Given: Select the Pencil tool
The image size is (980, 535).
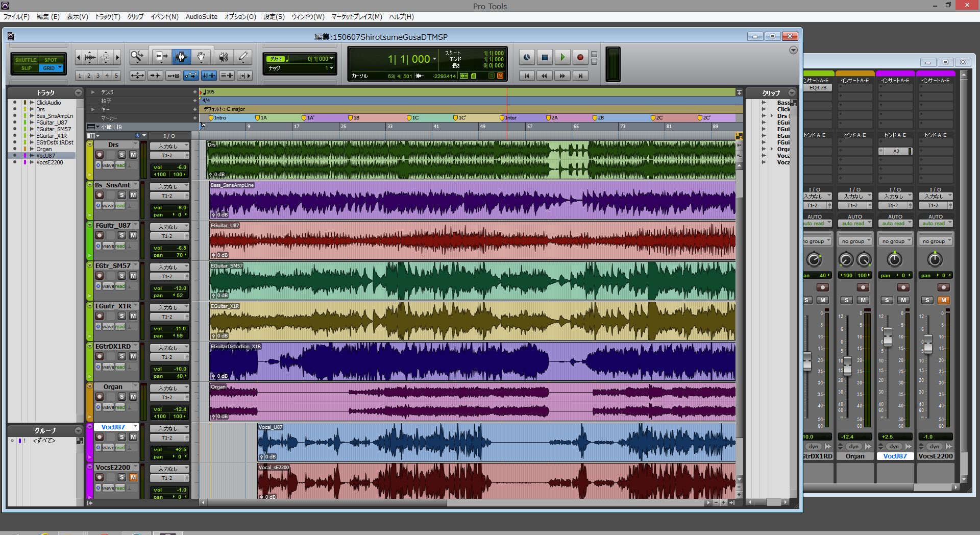Looking at the screenshot, I should point(243,57).
